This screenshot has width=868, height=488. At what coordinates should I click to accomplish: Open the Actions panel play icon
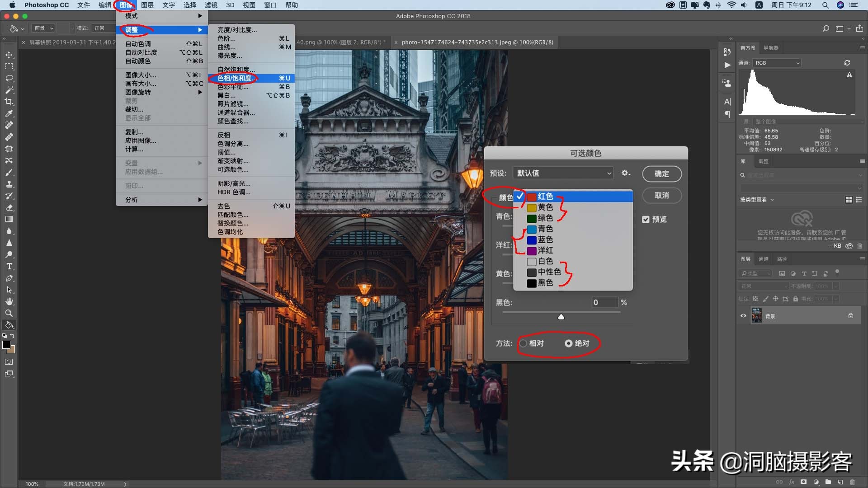tap(727, 65)
